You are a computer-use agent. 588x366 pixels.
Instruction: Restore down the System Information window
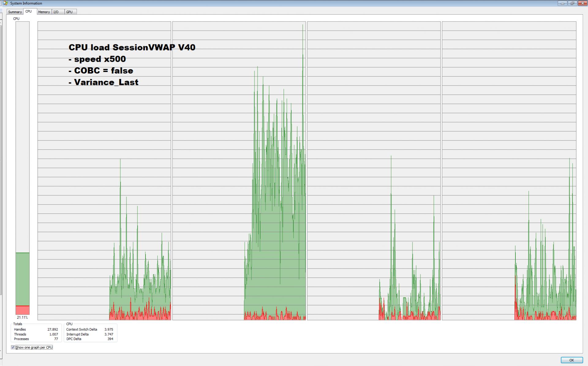(572, 3)
